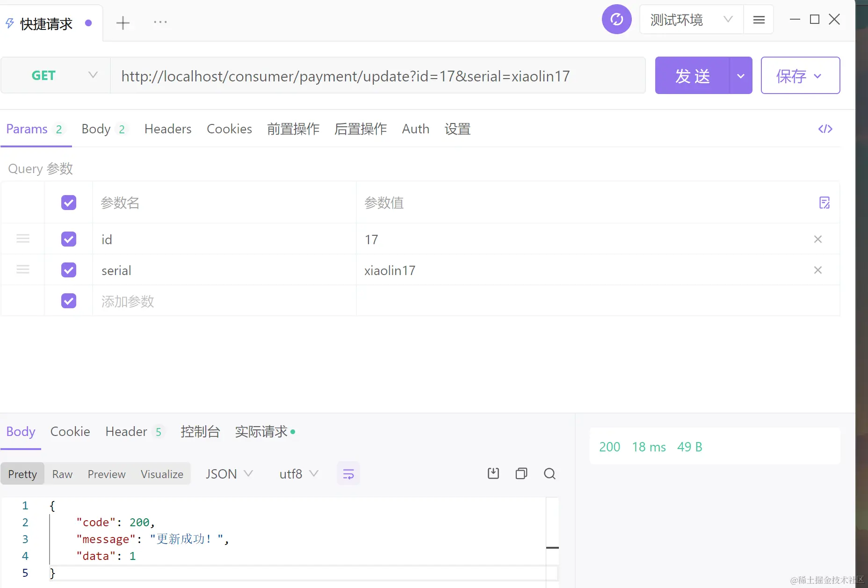Switch to the request Body tab
The height and width of the screenshot is (588, 868).
(x=104, y=129)
